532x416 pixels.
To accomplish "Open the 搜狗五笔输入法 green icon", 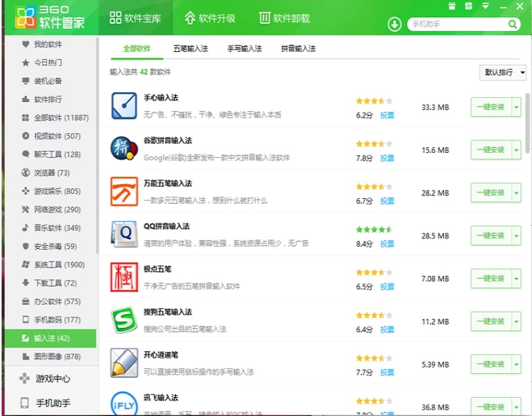I will click(123, 321).
